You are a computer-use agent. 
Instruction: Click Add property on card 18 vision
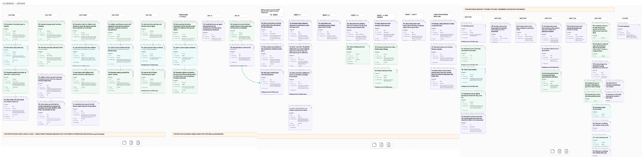[144, 61]
